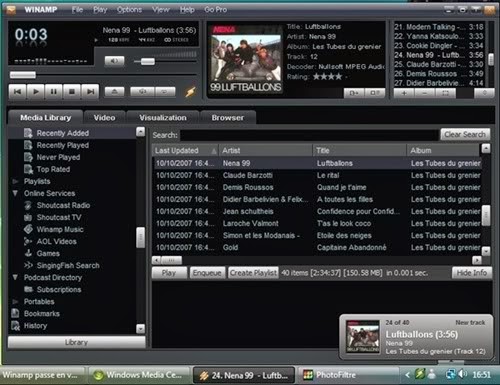This screenshot has width=500, height=385.
Task: Collapse the Podcast Directory node
Action: pos(15,277)
